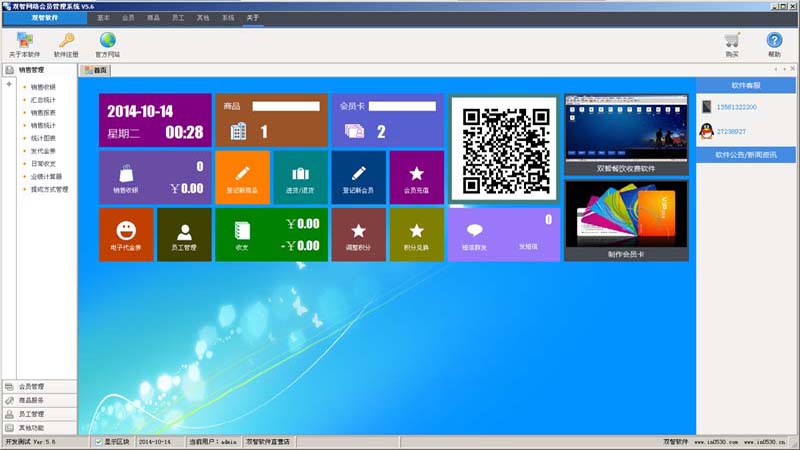Select 统计图表 in the sidebar list
Screen dimensions: 800x450
pos(43,138)
